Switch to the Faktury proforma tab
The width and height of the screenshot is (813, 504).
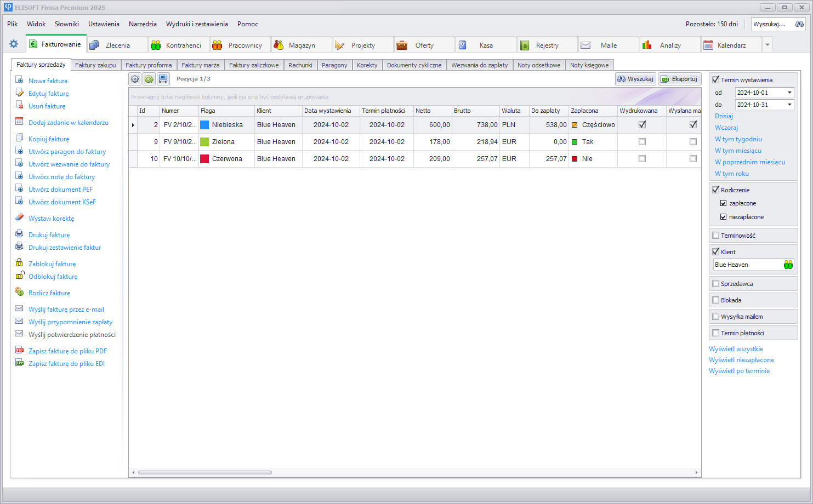pyautogui.click(x=149, y=65)
